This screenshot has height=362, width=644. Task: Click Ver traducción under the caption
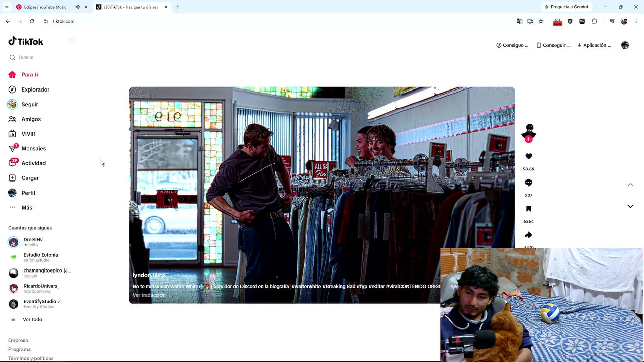point(149,295)
